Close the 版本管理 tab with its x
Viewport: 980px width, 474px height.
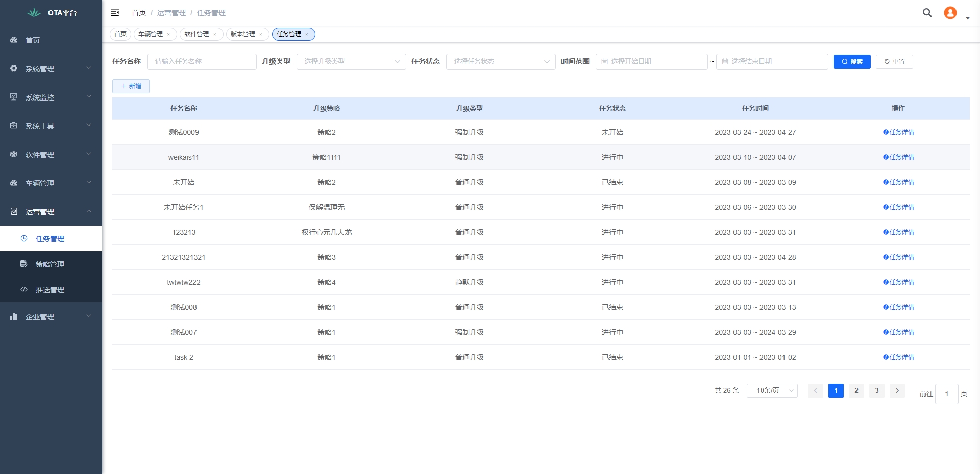click(261, 34)
